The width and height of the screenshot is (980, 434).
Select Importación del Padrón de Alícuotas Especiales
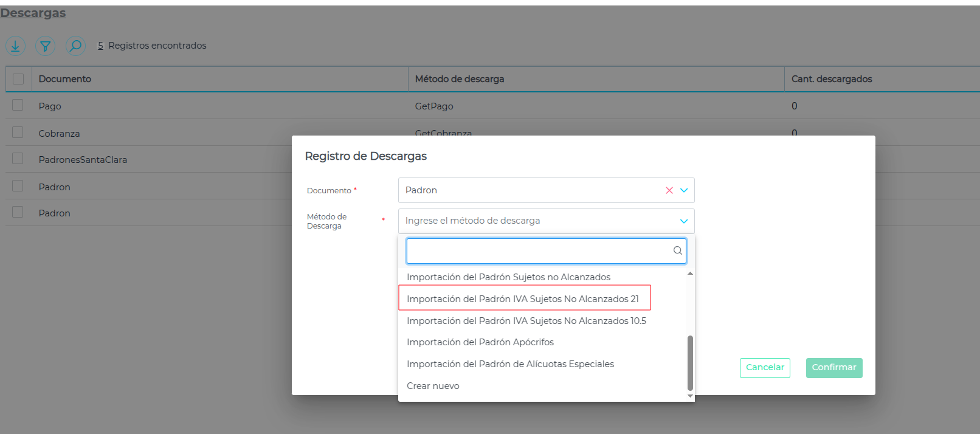click(x=510, y=364)
